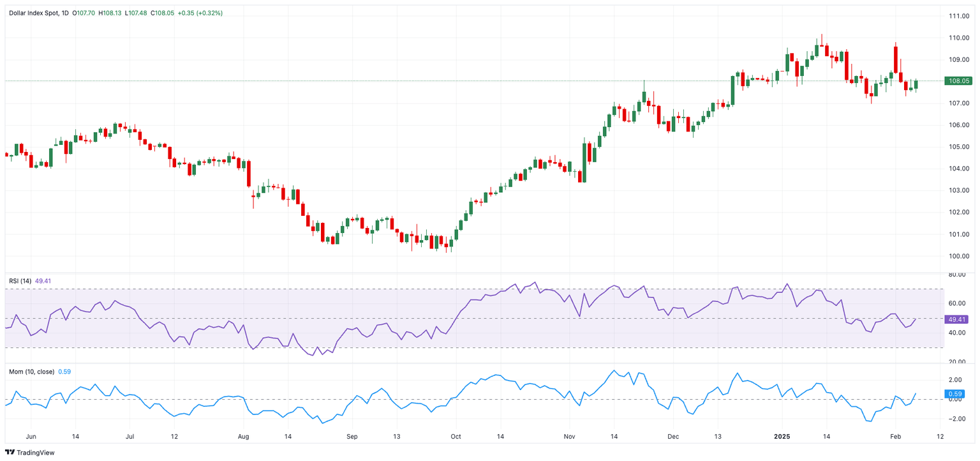Click the O107.70 open value in the header
Viewport: 980px width, 461px height.
(x=84, y=13)
